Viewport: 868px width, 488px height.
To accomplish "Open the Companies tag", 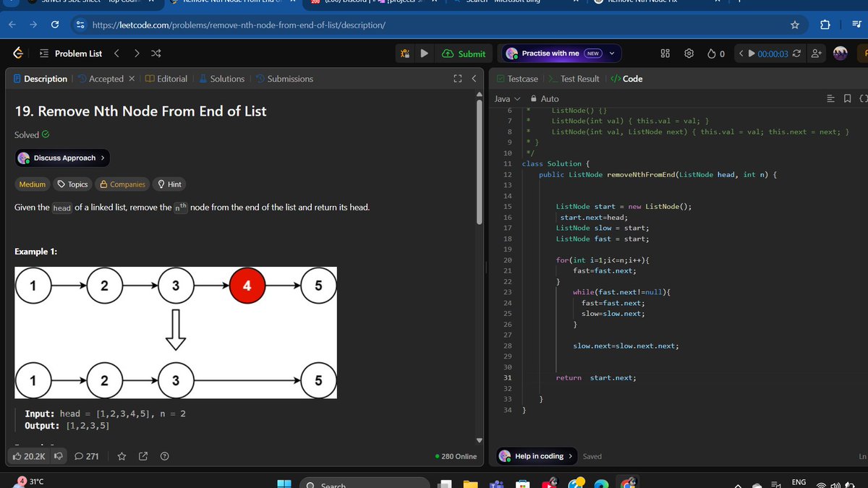I will pyautogui.click(x=122, y=184).
